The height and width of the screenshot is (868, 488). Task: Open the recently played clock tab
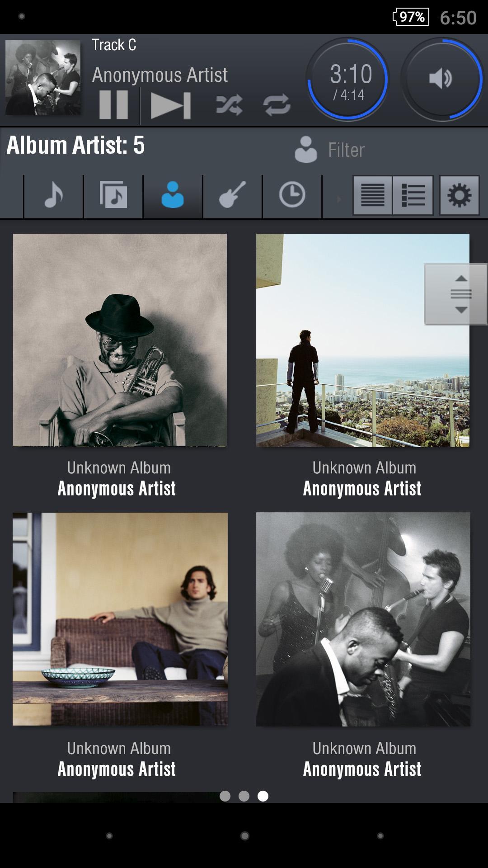coord(292,196)
